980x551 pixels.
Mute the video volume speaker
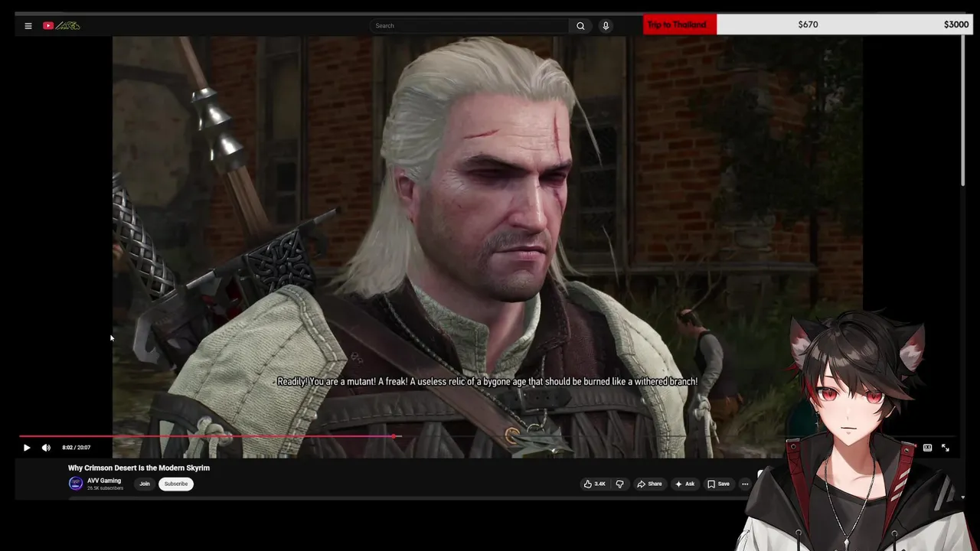pyautogui.click(x=46, y=448)
